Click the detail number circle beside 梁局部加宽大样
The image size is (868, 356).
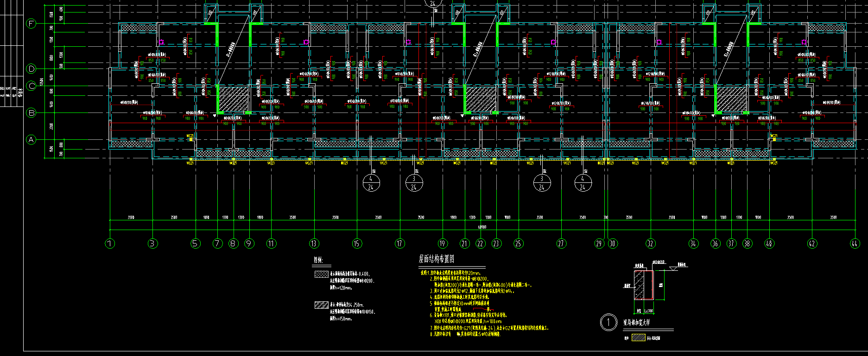pyautogui.click(x=609, y=322)
